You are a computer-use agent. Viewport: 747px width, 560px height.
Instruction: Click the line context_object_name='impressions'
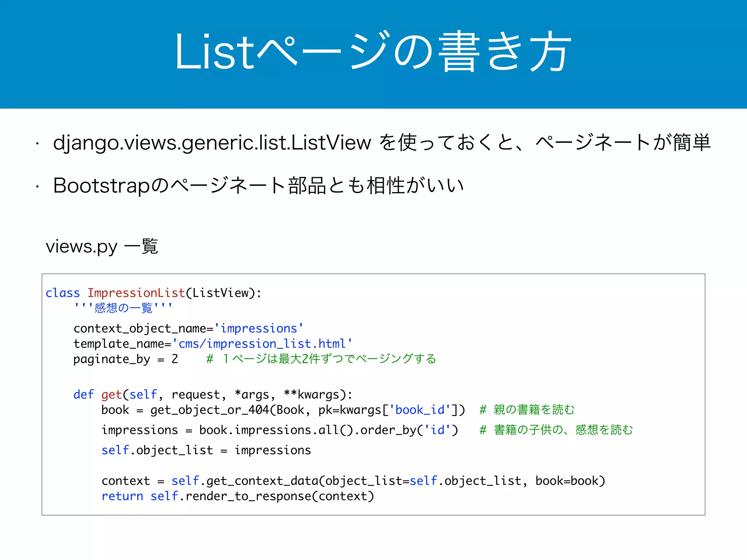(x=188, y=328)
